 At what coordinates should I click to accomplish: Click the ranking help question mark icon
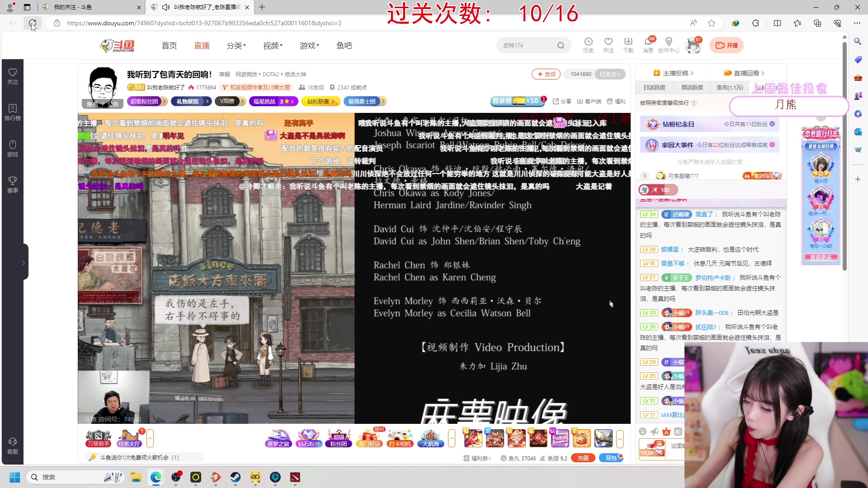point(693,103)
